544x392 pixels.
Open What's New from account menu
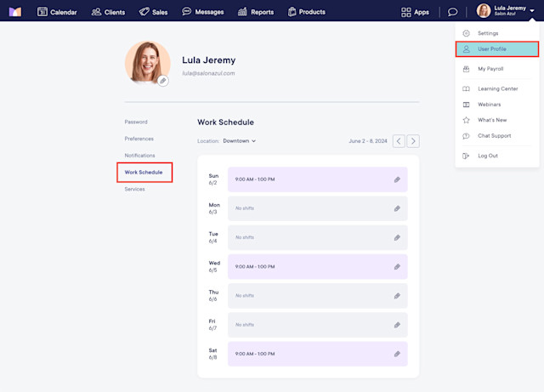point(496,120)
